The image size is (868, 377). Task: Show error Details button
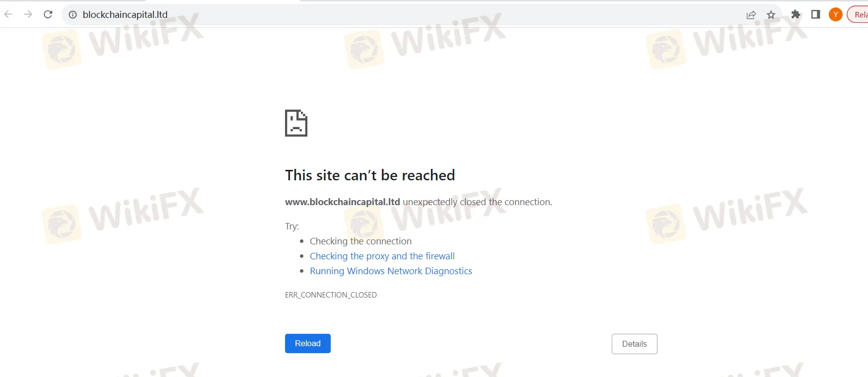635,344
